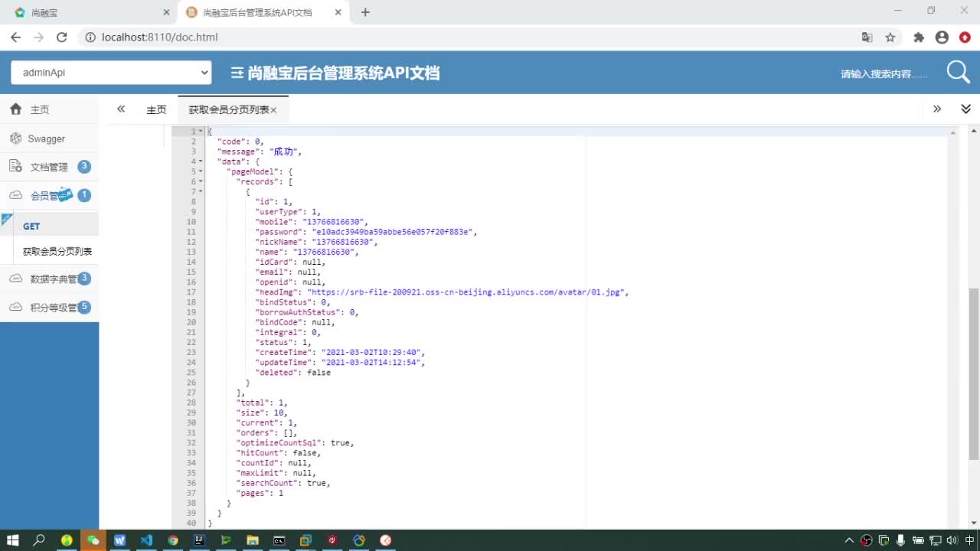The image size is (980, 551).
Task: Open the Chrome profile avatar icon
Action: (x=942, y=37)
